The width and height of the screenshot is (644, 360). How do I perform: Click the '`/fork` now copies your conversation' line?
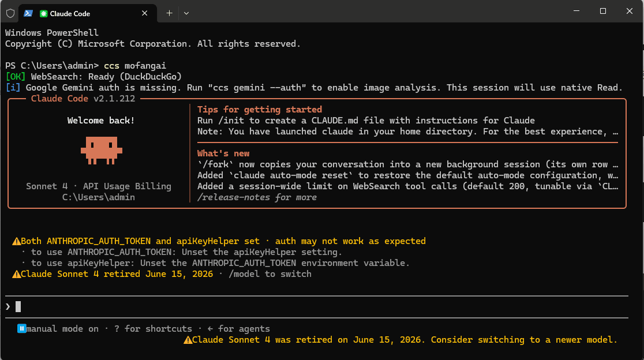tap(408, 164)
